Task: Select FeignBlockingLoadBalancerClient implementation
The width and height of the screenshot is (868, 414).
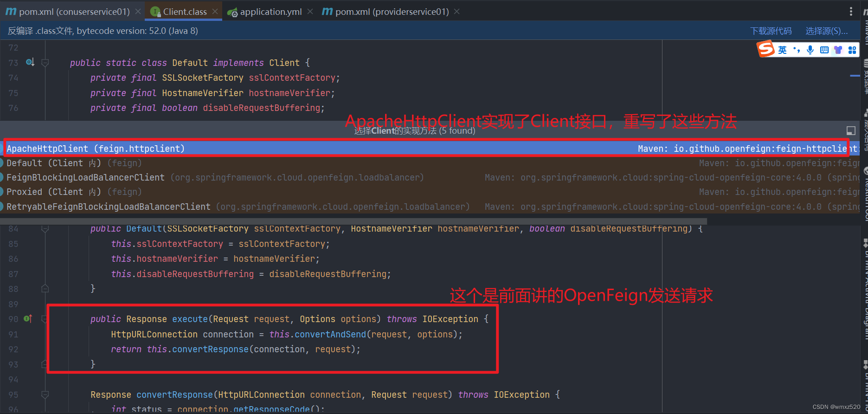Action: coord(429,177)
